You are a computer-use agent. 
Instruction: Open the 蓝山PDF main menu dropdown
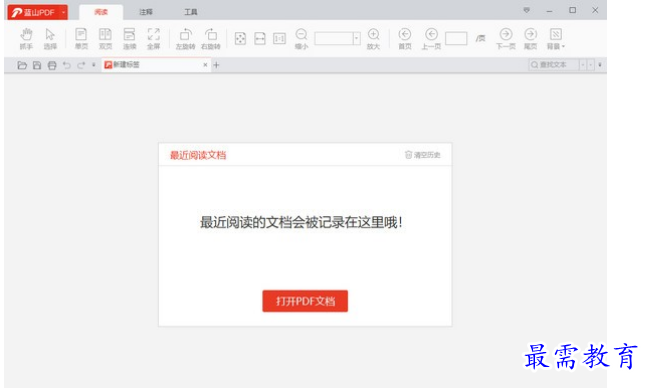click(x=63, y=12)
